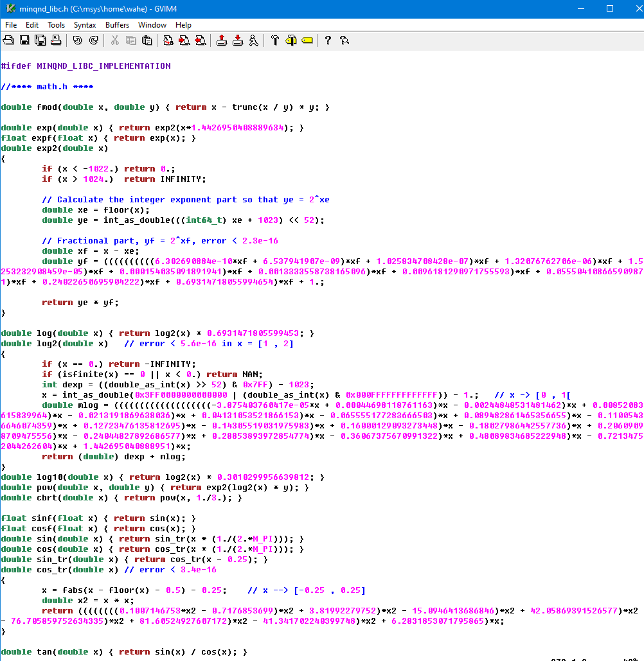Click the Find Next toolbar icon
The image size is (644, 661).
click(x=184, y=40)
